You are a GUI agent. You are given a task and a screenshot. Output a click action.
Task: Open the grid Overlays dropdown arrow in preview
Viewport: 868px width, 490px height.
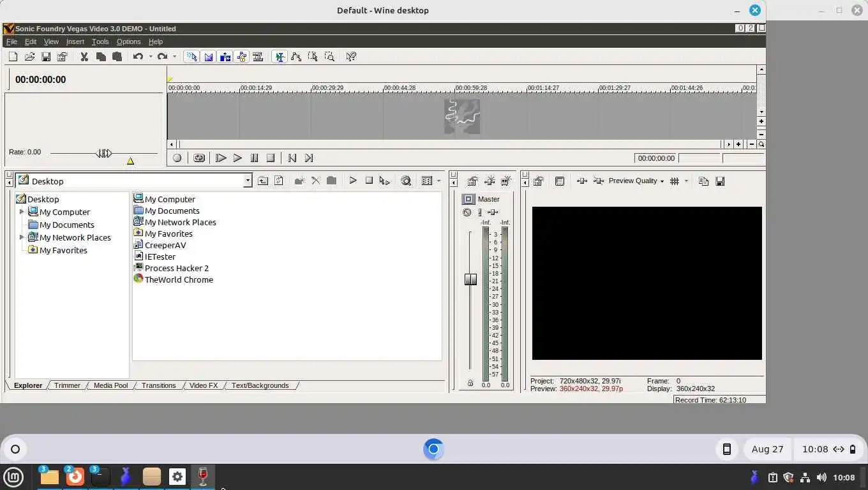(686, 181)
